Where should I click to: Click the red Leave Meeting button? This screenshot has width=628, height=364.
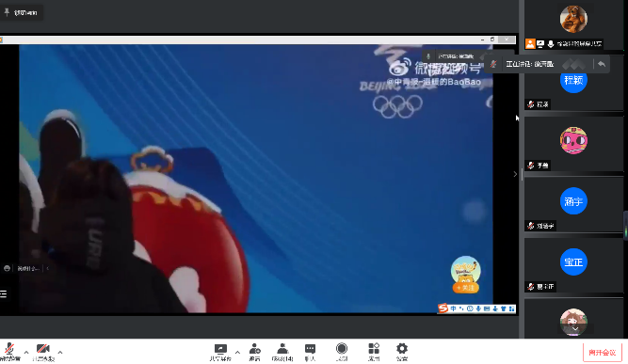pos(602,353)
